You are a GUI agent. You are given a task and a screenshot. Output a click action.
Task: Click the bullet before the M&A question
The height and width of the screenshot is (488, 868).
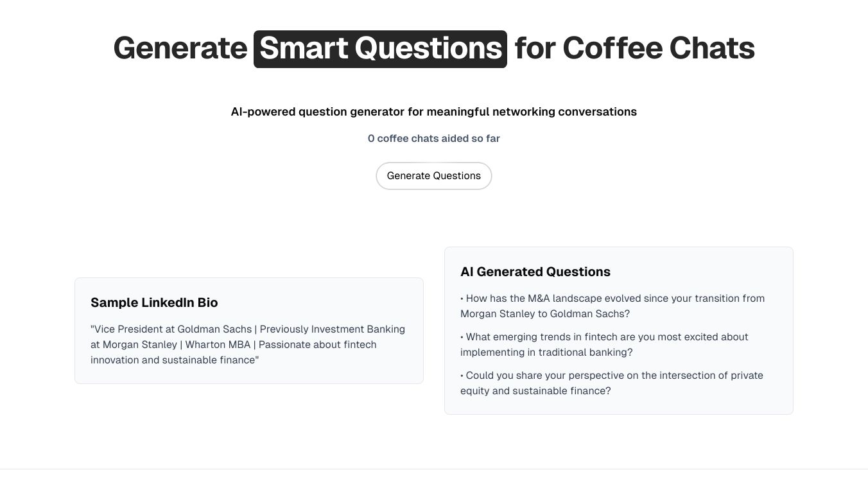click(462, 299)
